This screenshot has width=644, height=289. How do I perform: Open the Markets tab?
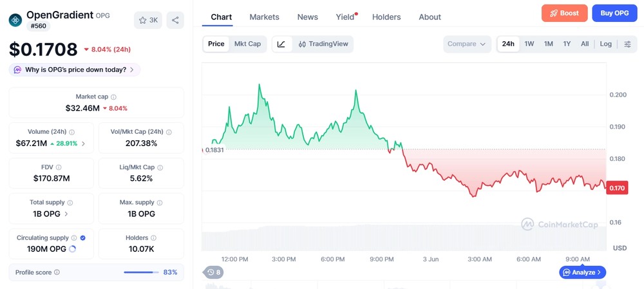tap(264, 17)
